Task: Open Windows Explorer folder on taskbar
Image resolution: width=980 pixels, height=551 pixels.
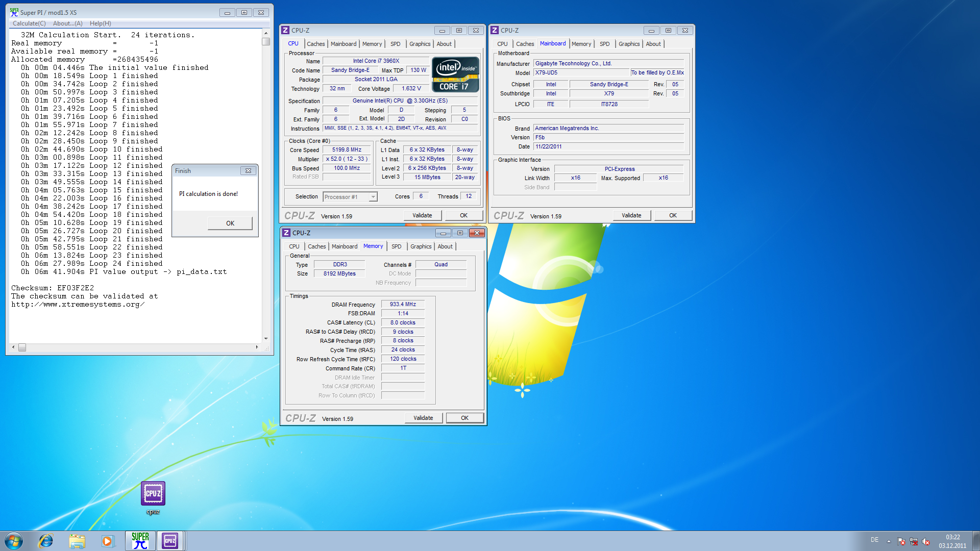Action: (x=77, y=541)
